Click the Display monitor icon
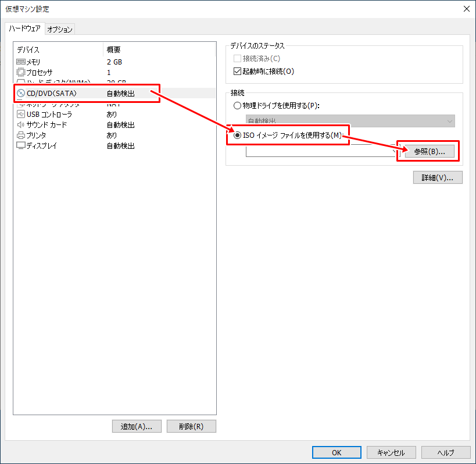Image resolution: width=476 pixels, height=464 pixels. tap(21, 146)
